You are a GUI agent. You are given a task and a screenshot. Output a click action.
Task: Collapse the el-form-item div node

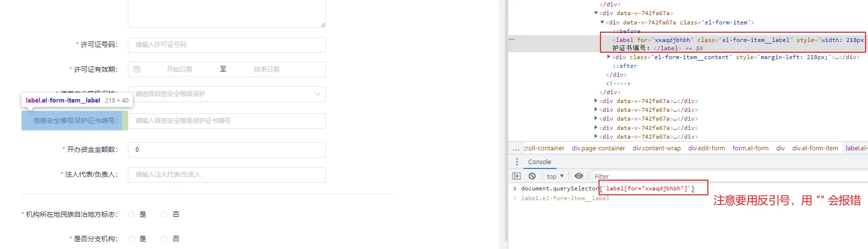click(602, 22)
